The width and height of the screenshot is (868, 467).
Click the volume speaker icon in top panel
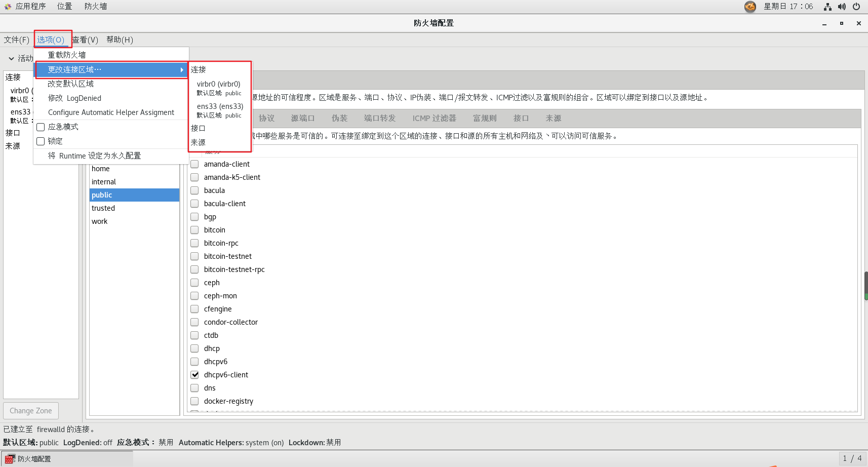pos(842,7)
